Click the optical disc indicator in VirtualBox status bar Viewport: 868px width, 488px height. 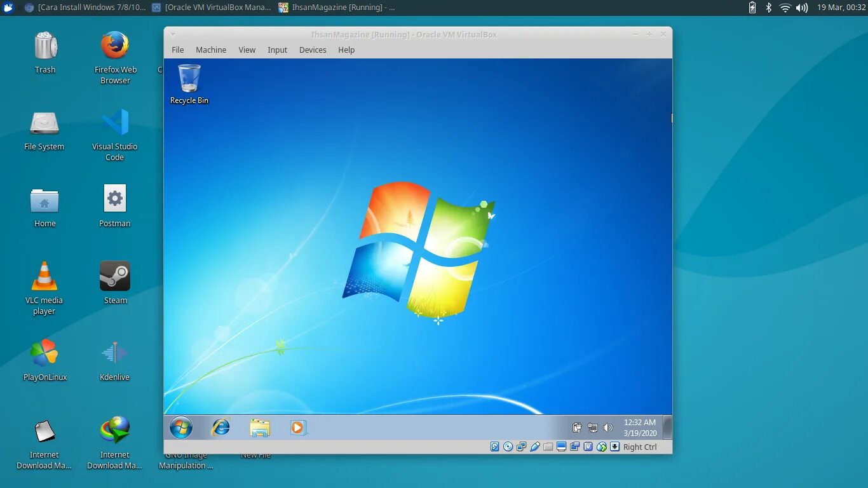pos(508,447)
